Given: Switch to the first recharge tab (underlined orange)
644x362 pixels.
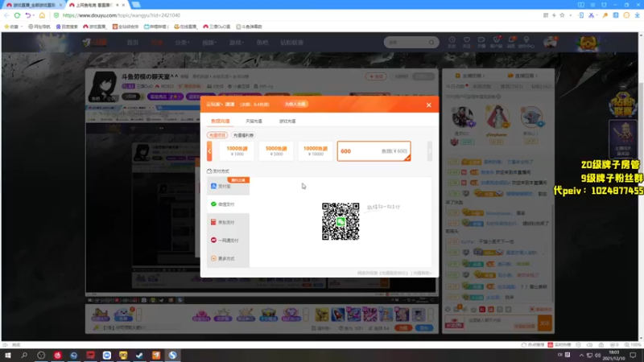Looking at the screenshot, I should [220, 121].
